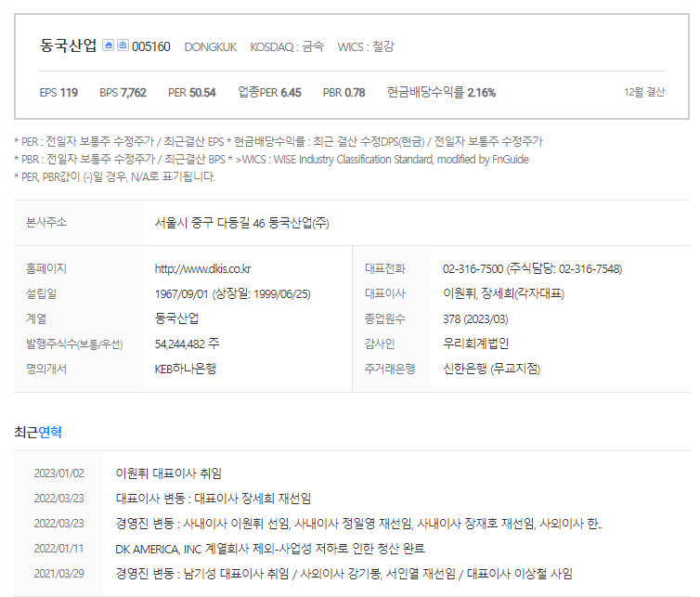Click the 설립일 row label
This screenshot has width=700, height=597.
pyautogui.click(x=42, y=293)
